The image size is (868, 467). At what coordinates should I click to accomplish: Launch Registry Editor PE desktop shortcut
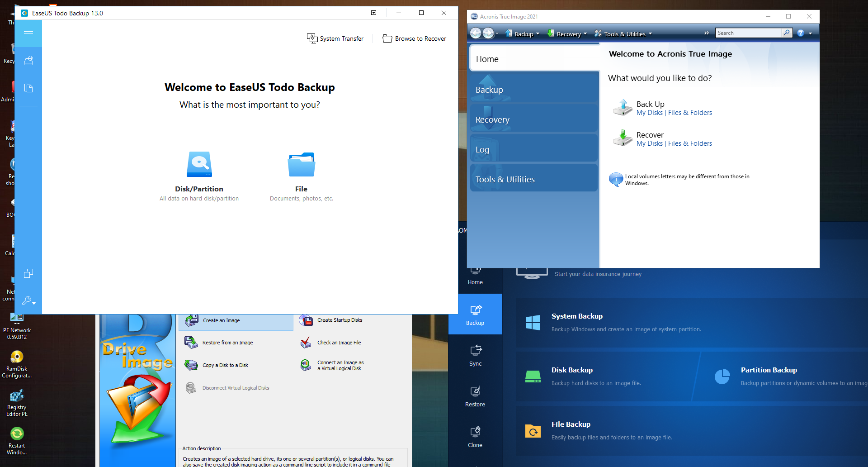point(17,396)
